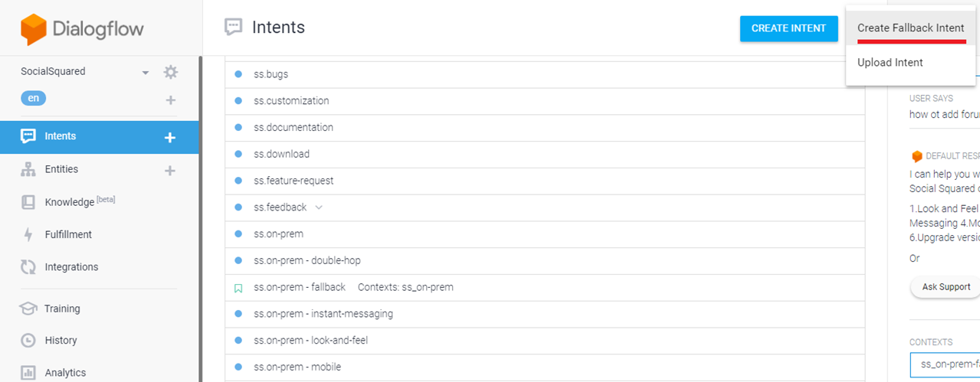Choose Upload Intent from menu

(890, 63)
